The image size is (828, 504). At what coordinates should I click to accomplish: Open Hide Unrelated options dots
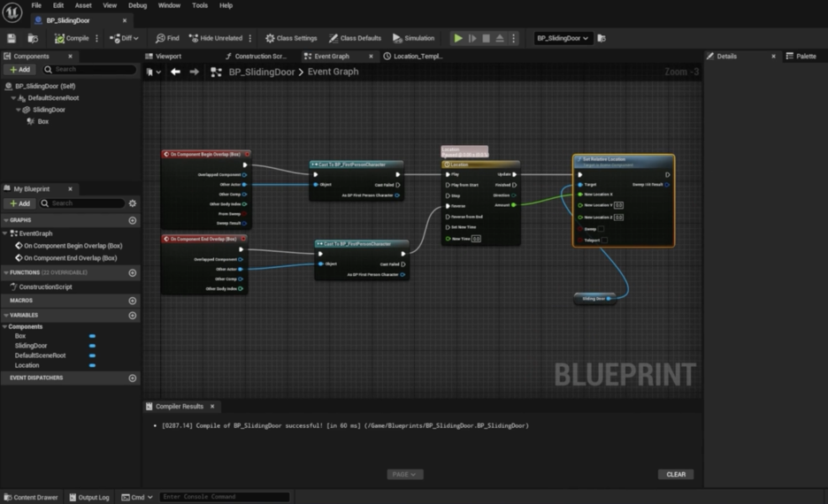pos(250,38)
